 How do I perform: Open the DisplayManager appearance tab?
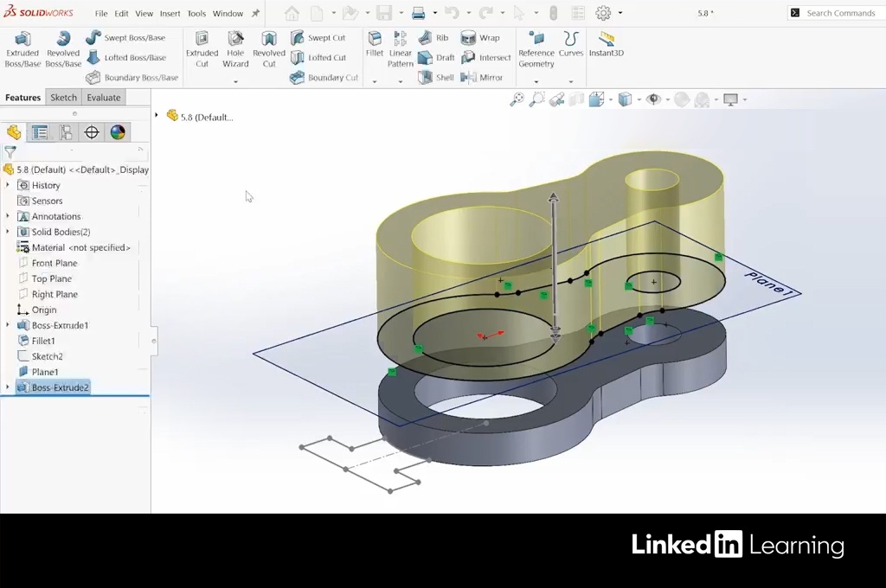point(118,132)
